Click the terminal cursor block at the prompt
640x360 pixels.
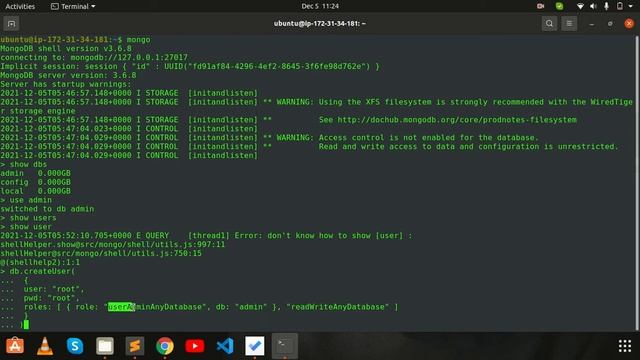pyautogui.click(x=26, y=325)
